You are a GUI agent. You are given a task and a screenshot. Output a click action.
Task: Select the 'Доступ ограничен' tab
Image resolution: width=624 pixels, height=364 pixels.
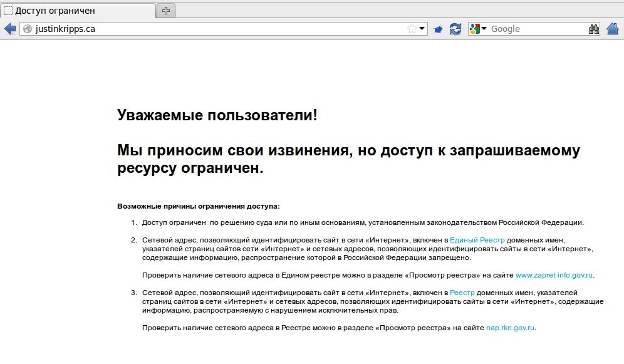point(78,11)
